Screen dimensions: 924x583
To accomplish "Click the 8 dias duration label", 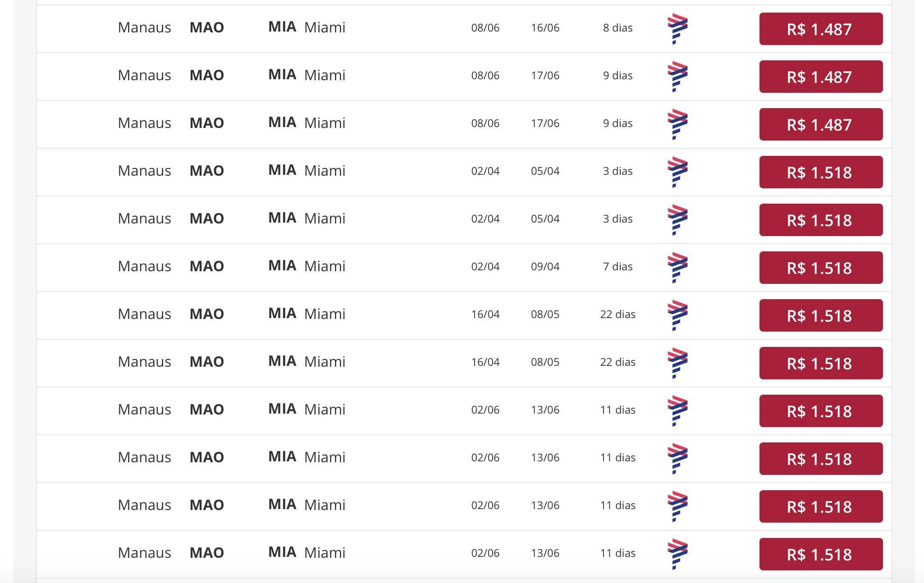I will 618,28.
